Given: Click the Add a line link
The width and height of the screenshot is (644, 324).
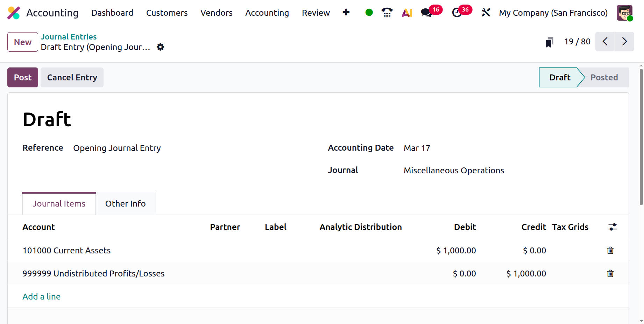Looking at the screenshot, I should [x=41, y=296].
